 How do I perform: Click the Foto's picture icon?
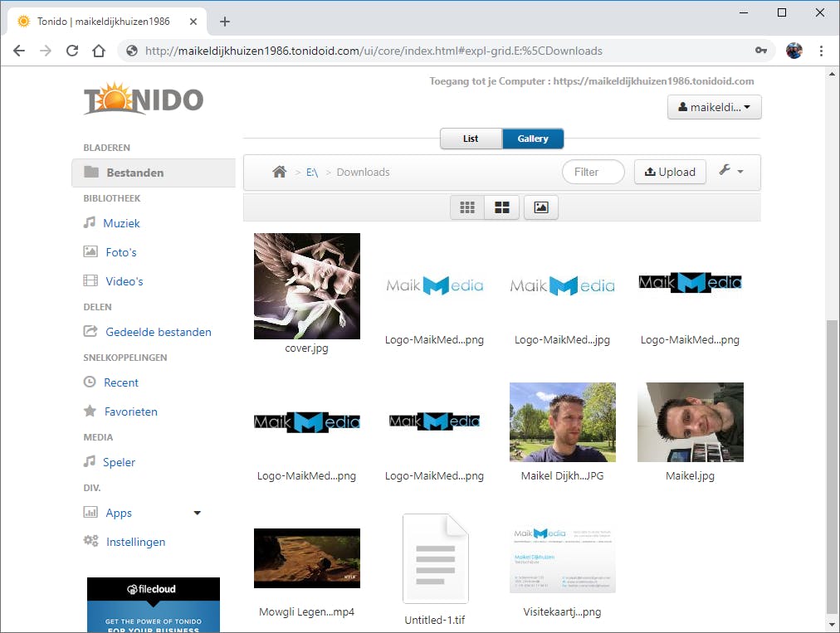[90, 251]
